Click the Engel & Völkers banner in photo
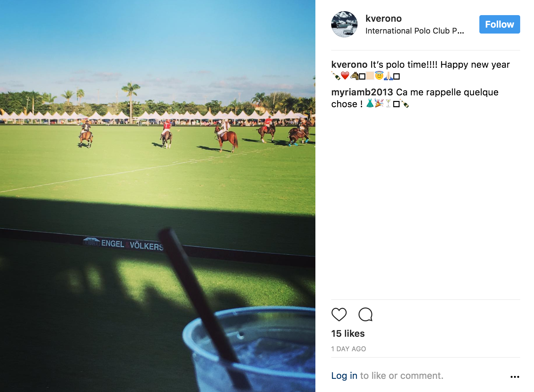Viewport: 534px width, 392px height. pyautogui.click(x=123, y=244)
